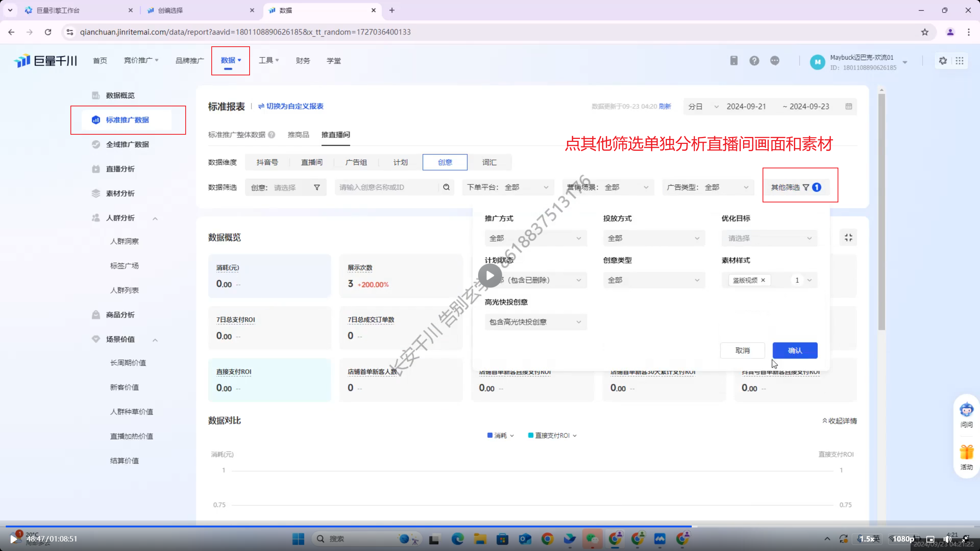Viewport: 980px width, 551px height.
Task: Expand the 推广方式 dropdown
Action: [535, 238]
